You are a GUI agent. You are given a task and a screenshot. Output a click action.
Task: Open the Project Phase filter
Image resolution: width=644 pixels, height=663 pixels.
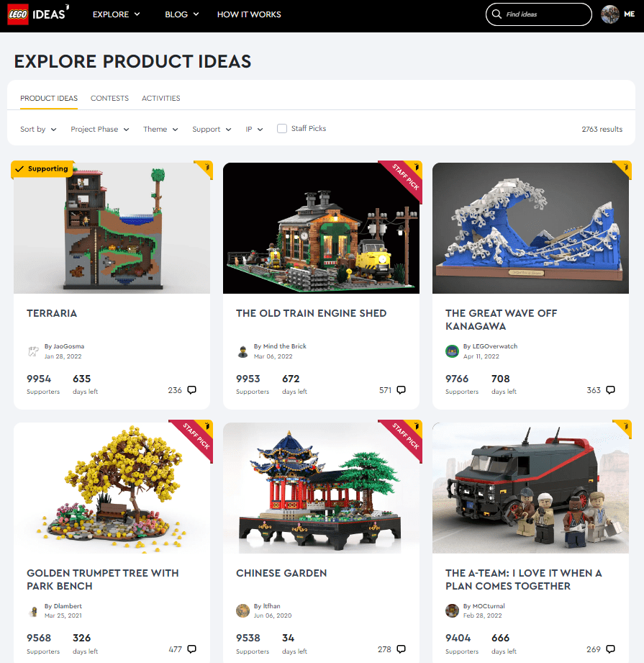[x=100, y=129]
